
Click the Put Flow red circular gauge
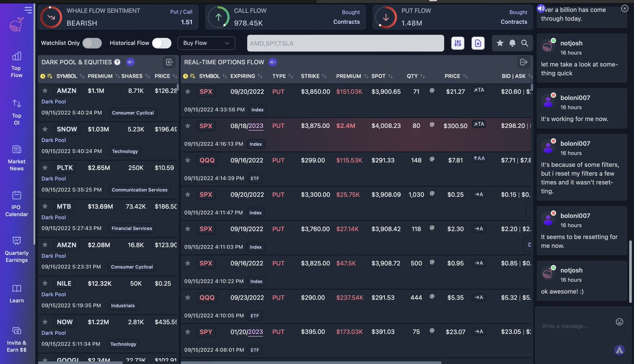(386, 17)
